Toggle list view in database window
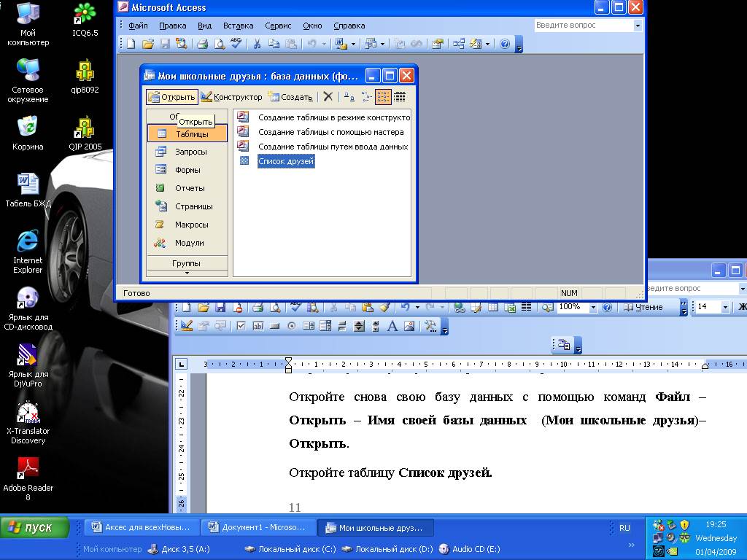 tap(383, 97)
